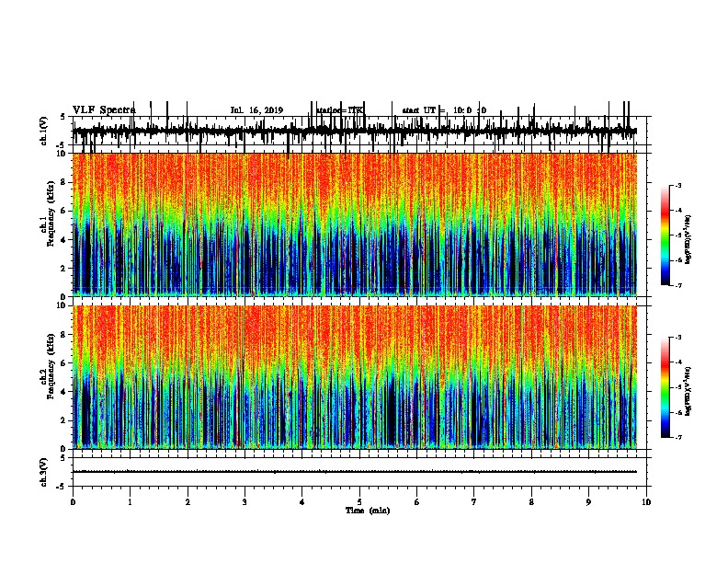Click the "2" tick on the time axis

click(x=188, y=502)
